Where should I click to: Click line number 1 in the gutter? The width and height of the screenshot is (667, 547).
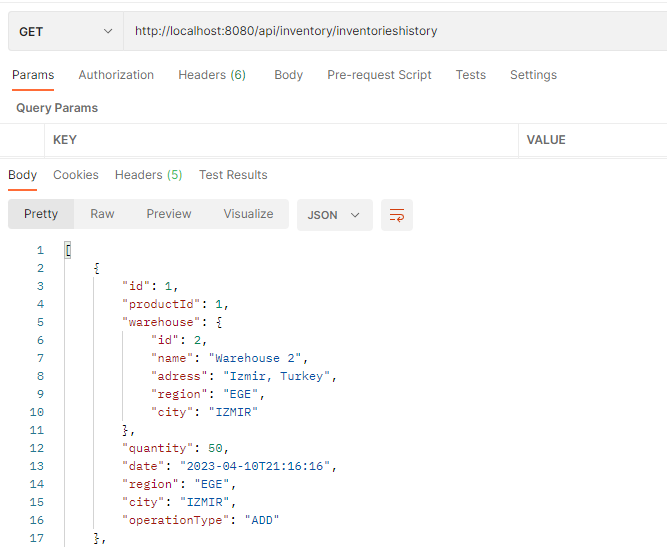[40, 250]
